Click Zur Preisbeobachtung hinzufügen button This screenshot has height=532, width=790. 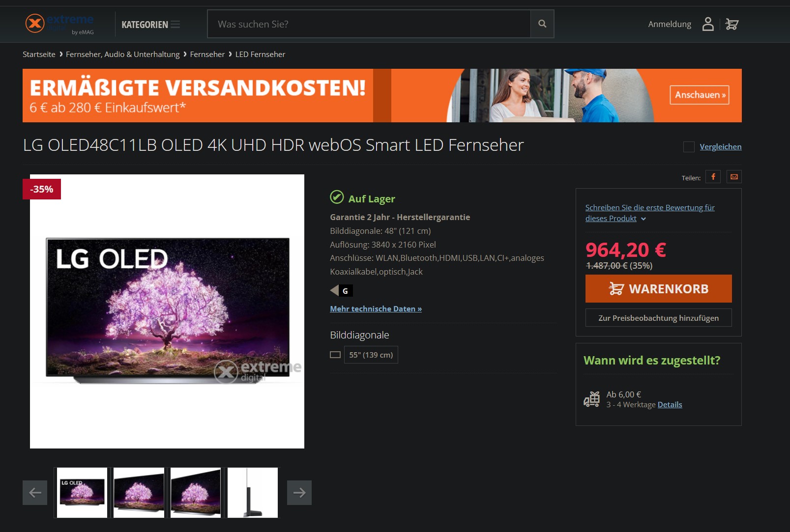(x=659, y=318)
